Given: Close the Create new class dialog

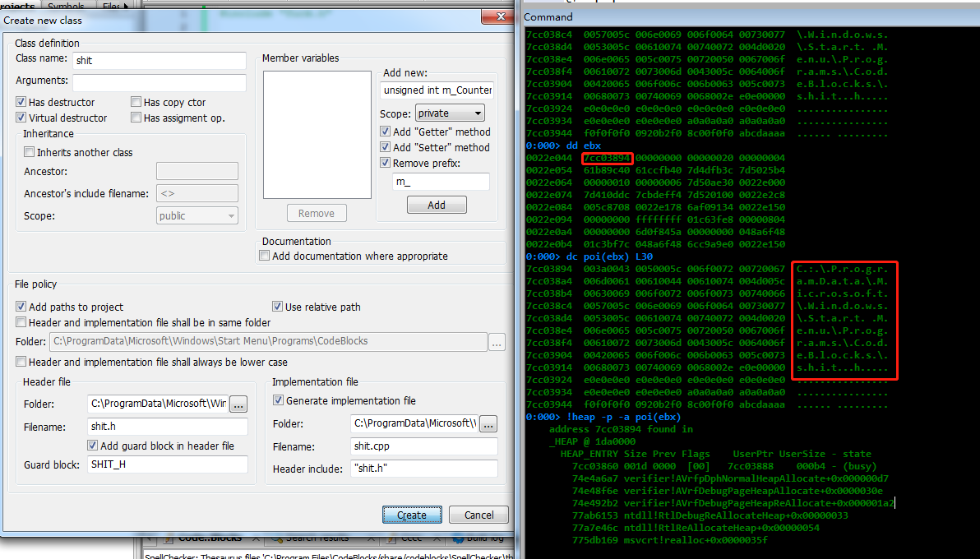Looking at the screenshot, I should (497, 17).
